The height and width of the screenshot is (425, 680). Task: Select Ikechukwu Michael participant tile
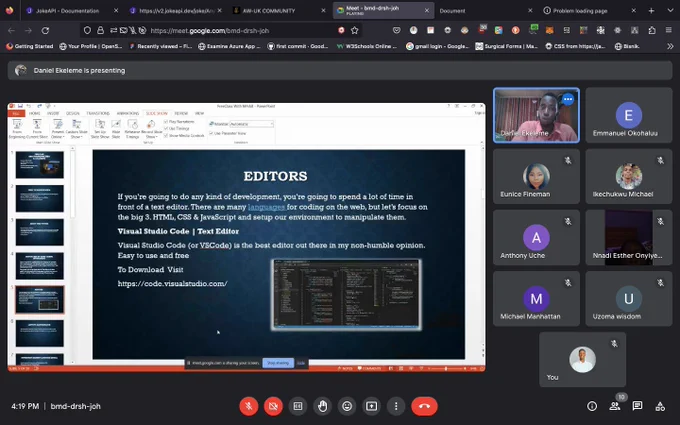click(629, 177)
